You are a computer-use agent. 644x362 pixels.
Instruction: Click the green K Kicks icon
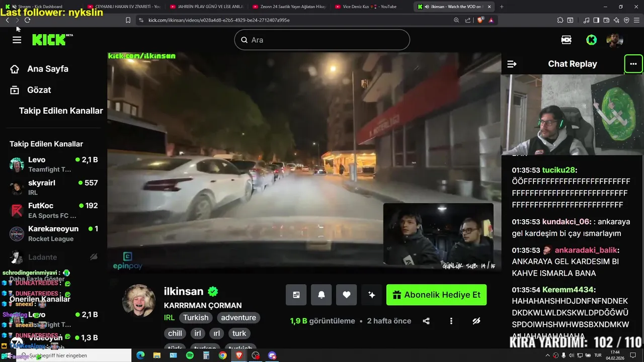point(592,40)
